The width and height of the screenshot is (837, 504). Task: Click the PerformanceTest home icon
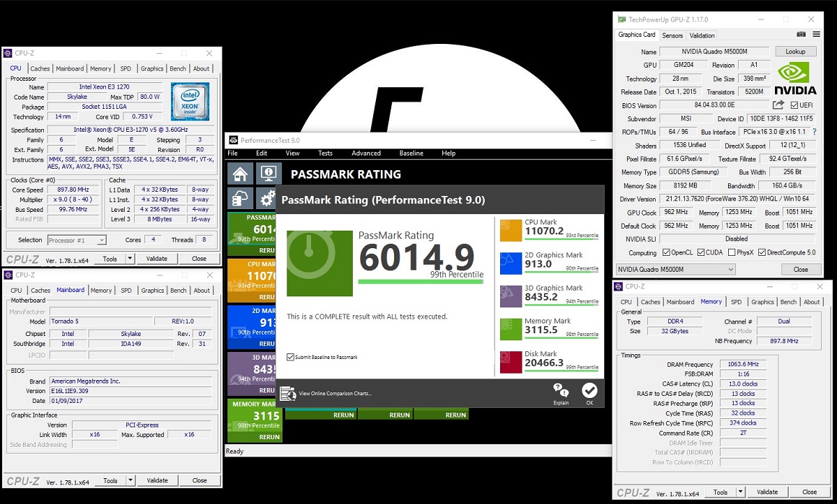pos(241,174)
